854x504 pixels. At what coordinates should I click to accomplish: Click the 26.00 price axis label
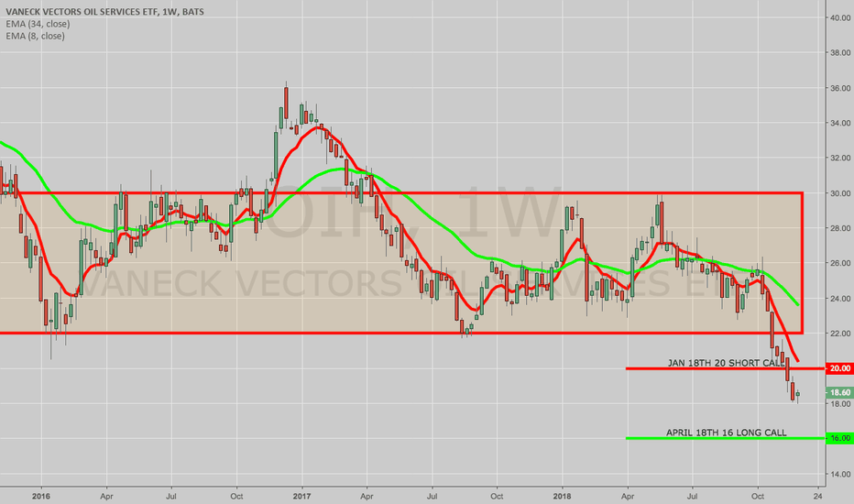[x=840, y=263]
